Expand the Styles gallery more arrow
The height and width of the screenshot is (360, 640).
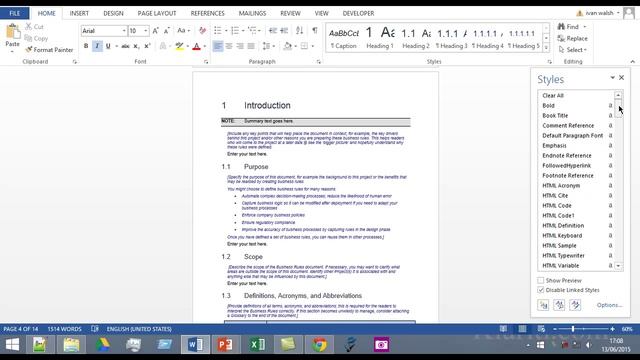pyautogui.click(x=546, y=48)
